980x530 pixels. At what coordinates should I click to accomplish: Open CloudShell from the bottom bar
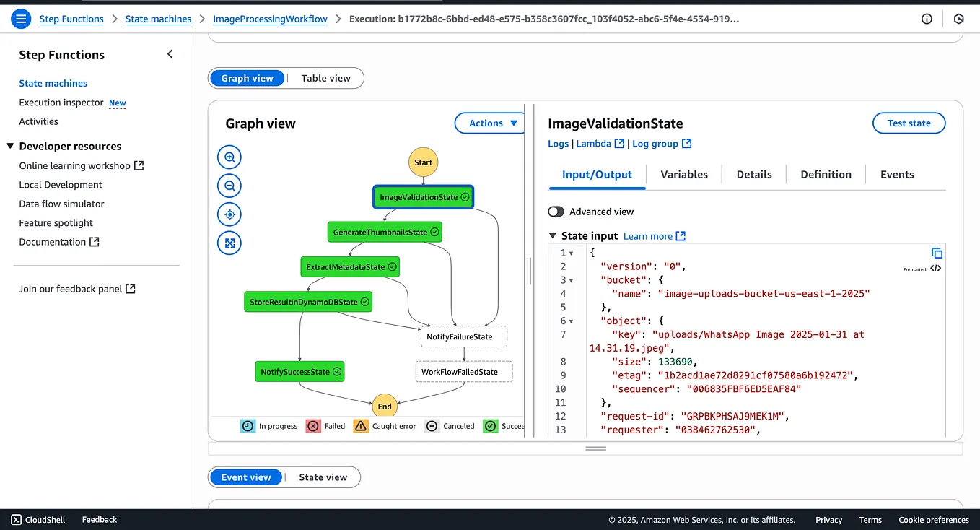(x=37, y=519)
